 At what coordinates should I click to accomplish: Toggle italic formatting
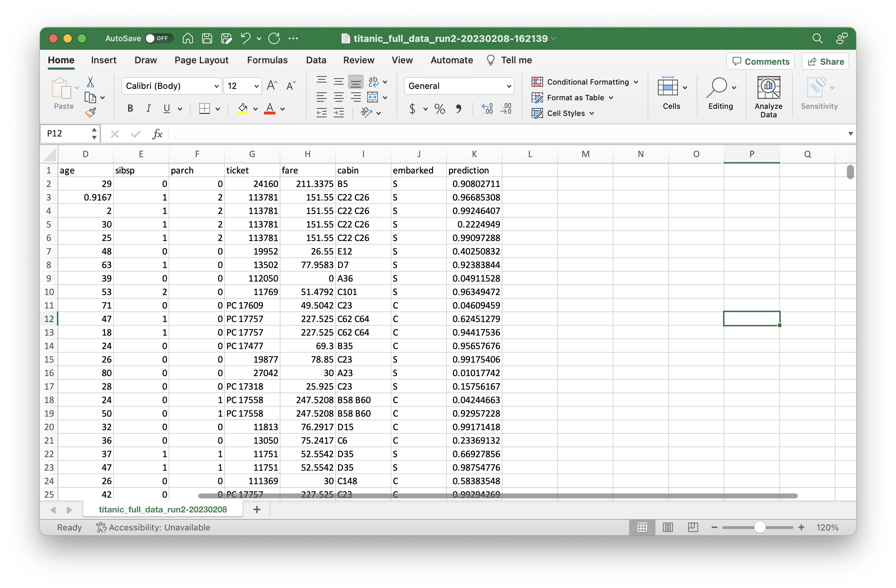148,108
